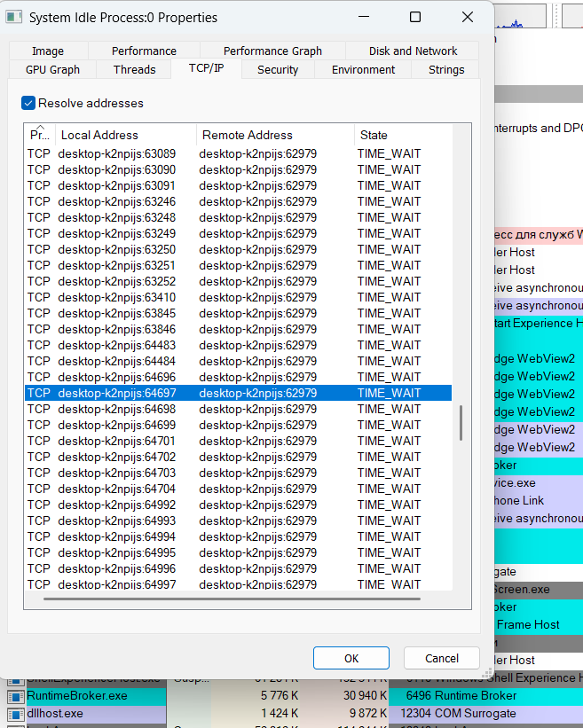Switch to the Performance tab

144,51
